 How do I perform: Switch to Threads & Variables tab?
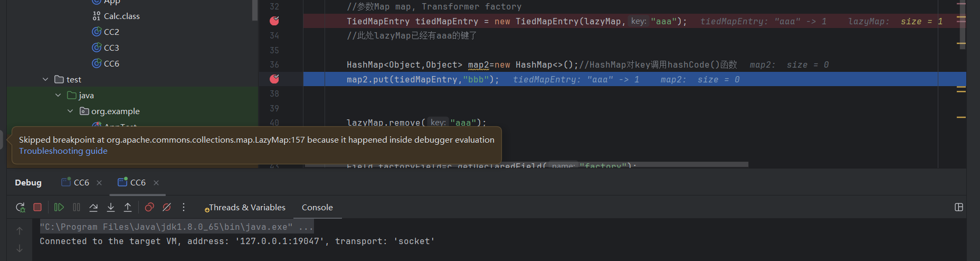pyautogui.click(x=245, y=207)
